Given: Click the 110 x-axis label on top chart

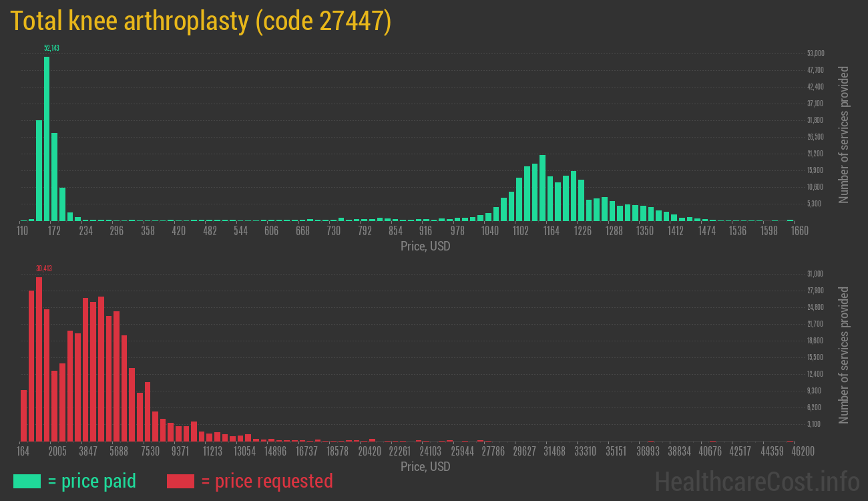Looking at the screenshot, I should (23, 231).
